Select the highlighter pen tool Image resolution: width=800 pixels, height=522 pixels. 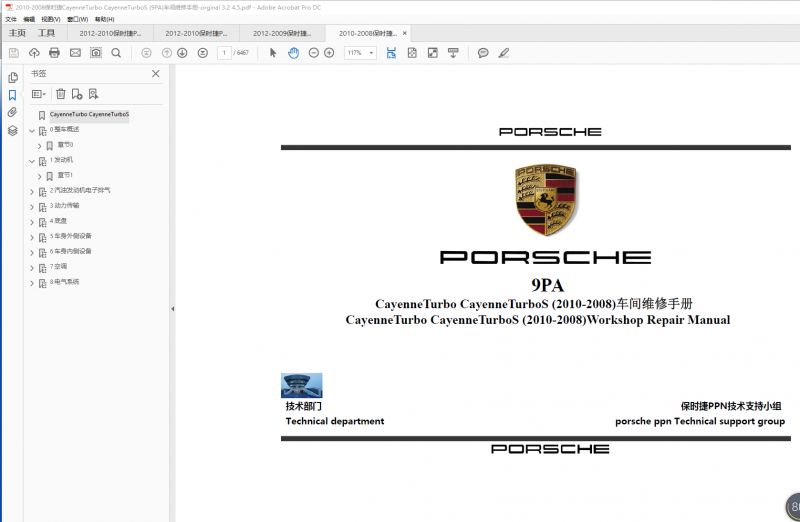[504, 53]
